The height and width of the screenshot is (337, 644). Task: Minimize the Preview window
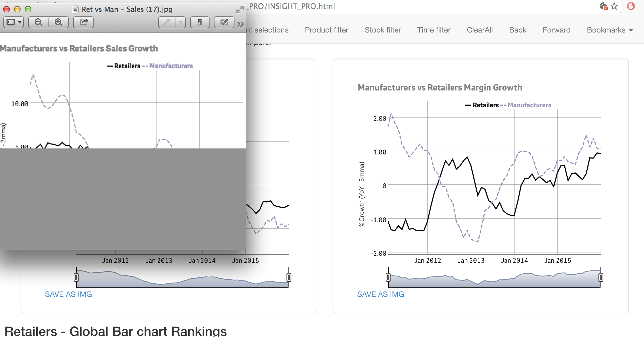[17, 9]
